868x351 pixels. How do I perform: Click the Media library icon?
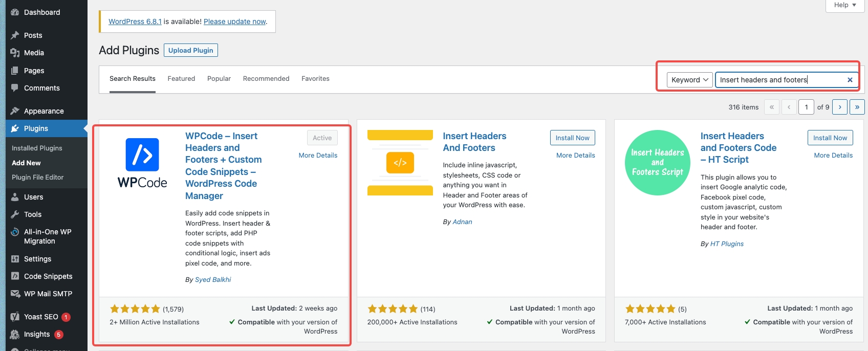click(x=15, y=53)
